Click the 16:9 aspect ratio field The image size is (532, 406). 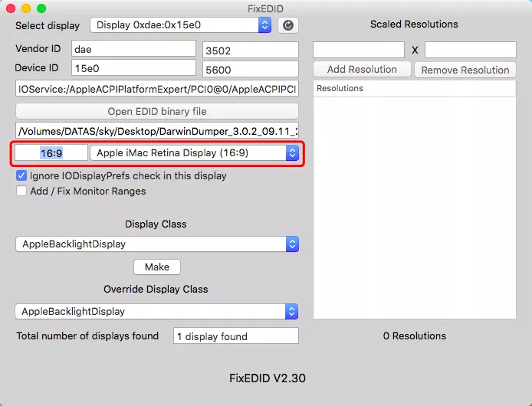(x=51, y=153)
